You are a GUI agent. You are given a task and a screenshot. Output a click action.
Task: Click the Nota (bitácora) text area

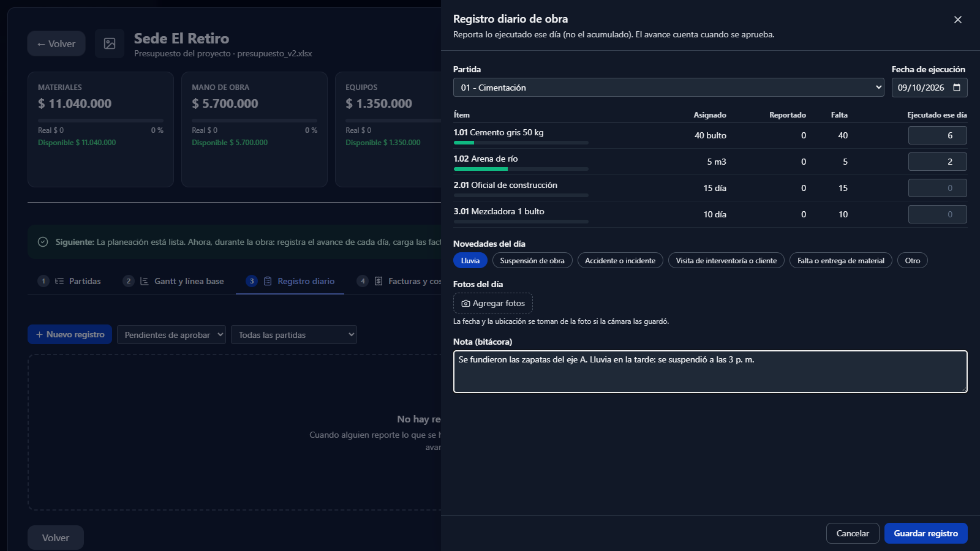coord(710,372)
